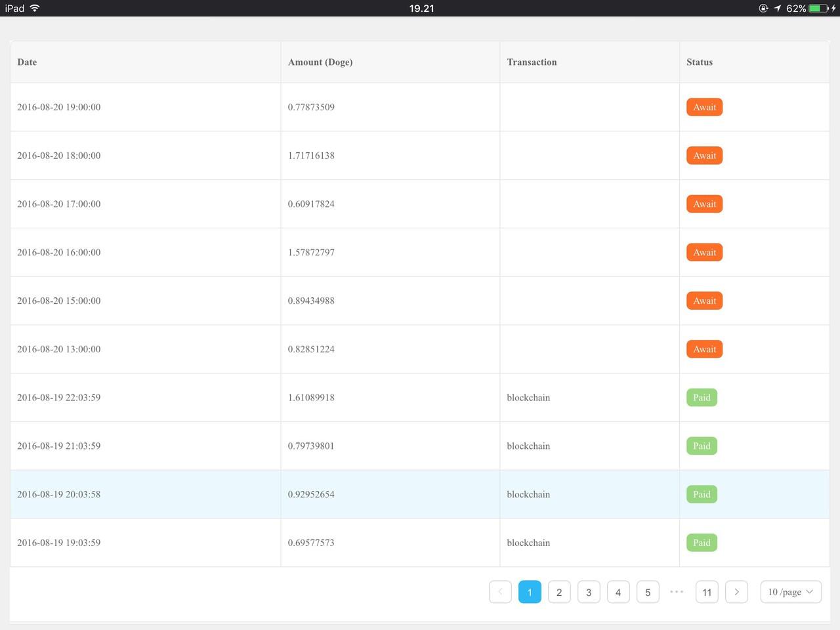The height and width of the screenshot is (630, 840).
Task: Click amount 1.57872797
Action: pos(311,253)
